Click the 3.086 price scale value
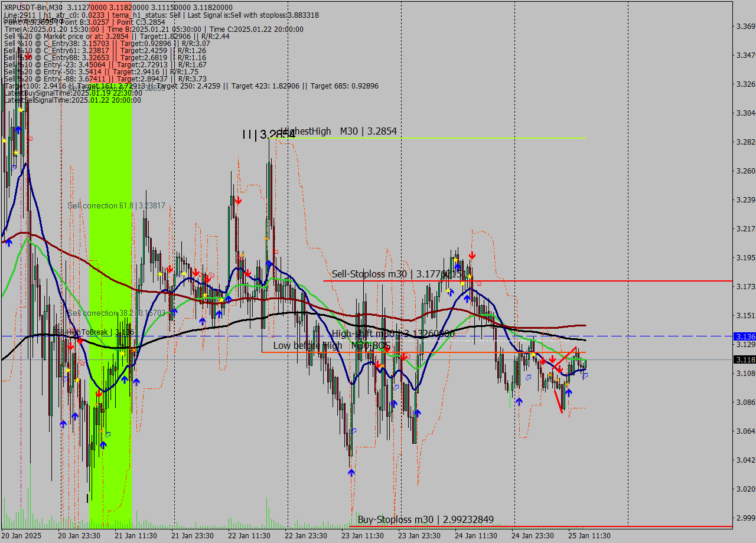756x543 pixels. pyautogui.click(x=746, y=402)
